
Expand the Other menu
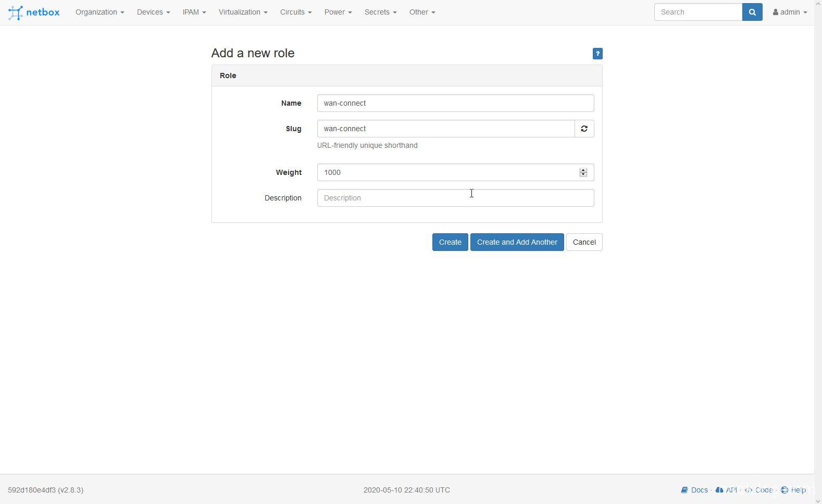[422, 12]
